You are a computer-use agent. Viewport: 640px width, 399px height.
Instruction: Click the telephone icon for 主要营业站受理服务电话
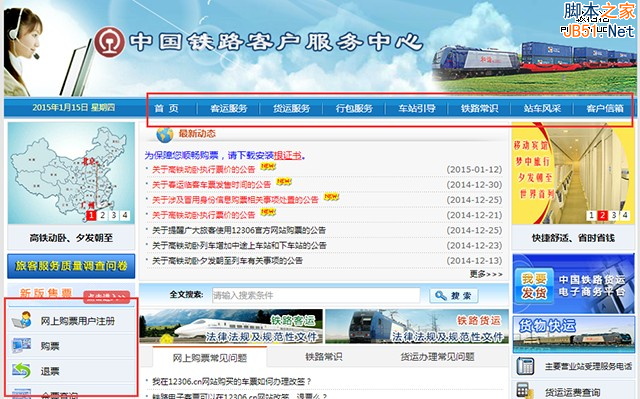(525, 366)
